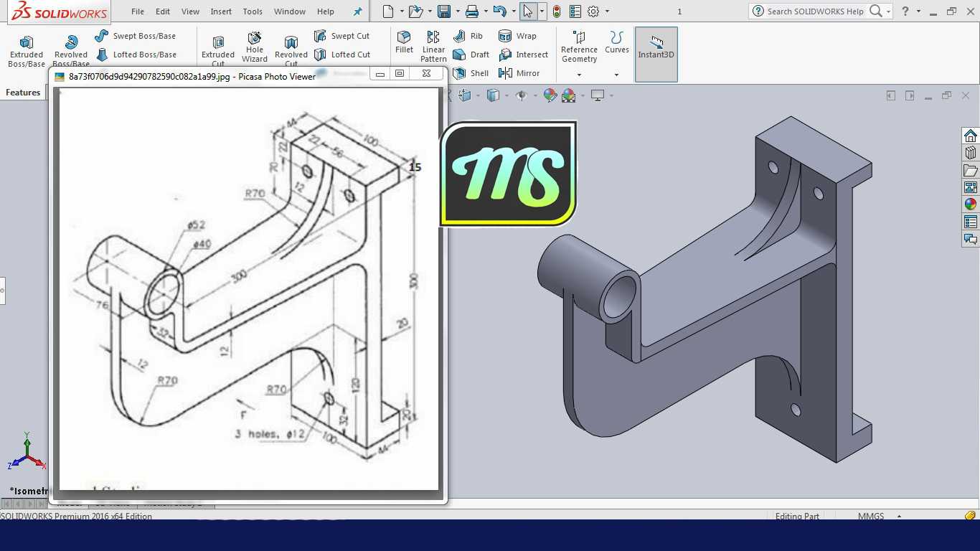This screenshot has width=980, height=551.
Task: Pin the SolidWorks menu bar
Action: point(358,11)
